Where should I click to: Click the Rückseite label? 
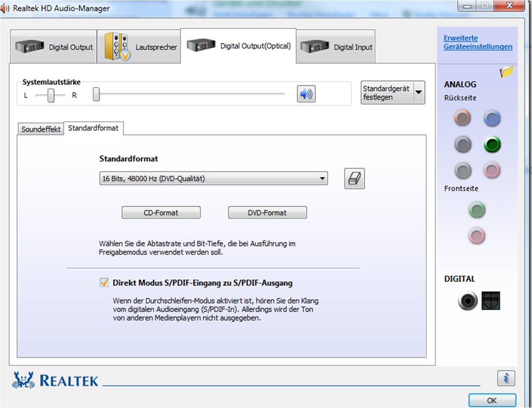[460, 98]
